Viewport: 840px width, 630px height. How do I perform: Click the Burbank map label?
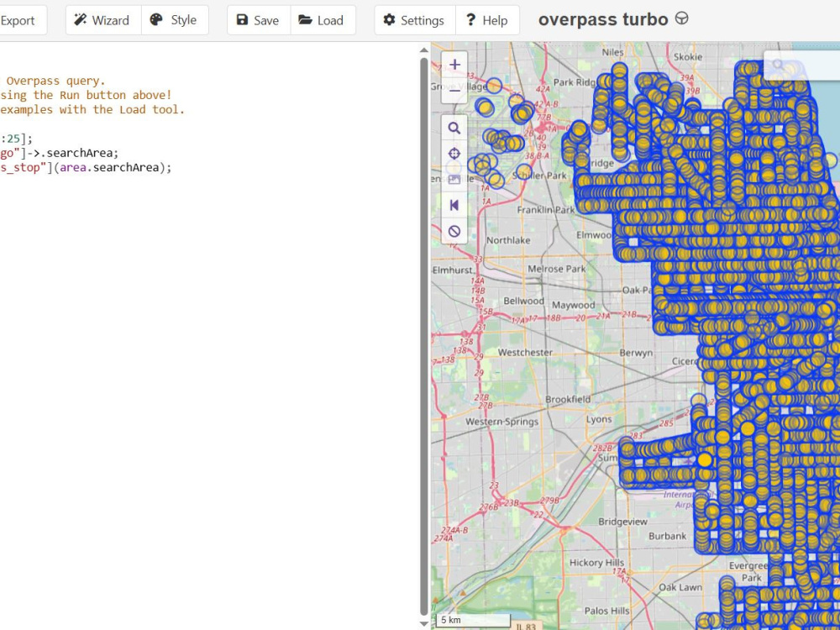667,536
